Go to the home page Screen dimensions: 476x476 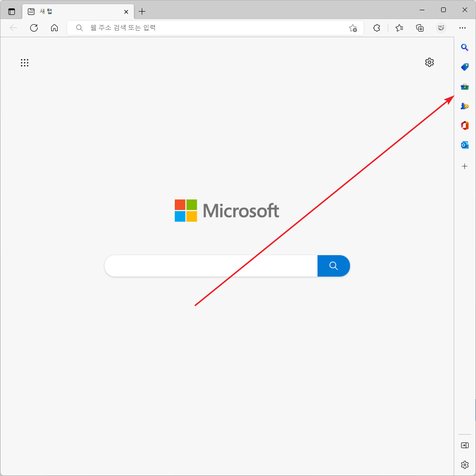(x=54, y=28)
